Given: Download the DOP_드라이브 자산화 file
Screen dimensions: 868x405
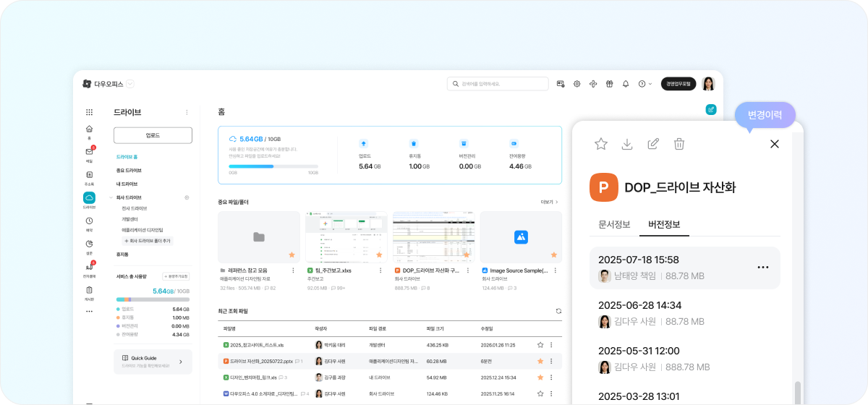Looking at the screenshot, I should [x=627, y=144].
